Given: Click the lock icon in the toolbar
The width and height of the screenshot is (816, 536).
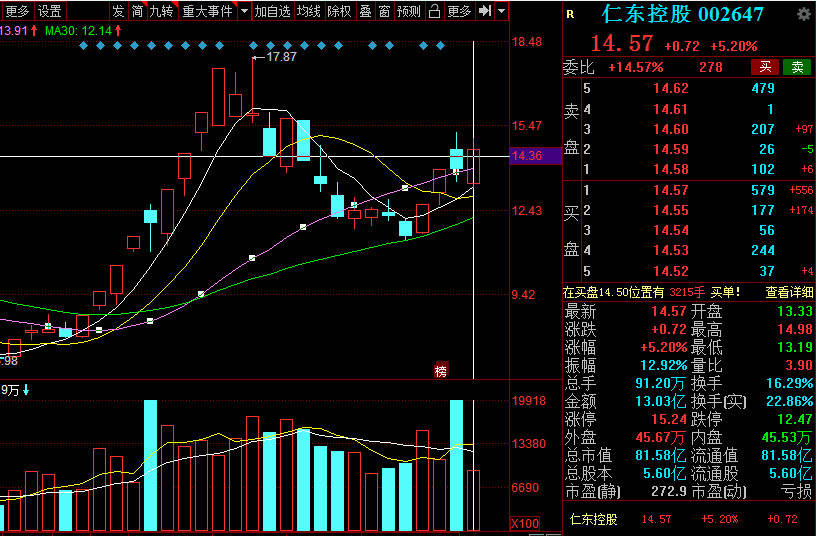Looking at the screenshot, I should [x=433, y=11].
